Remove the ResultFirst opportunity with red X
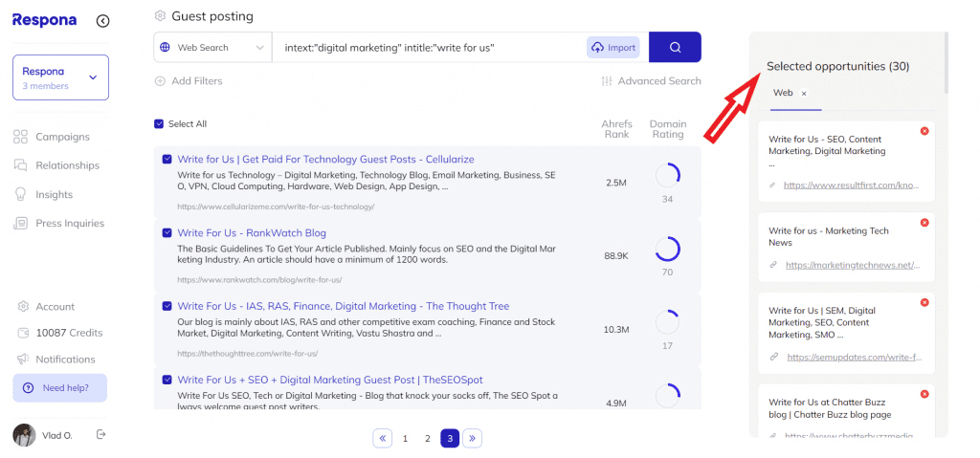This screenshot has height=458, width=980. coord(924,131)
